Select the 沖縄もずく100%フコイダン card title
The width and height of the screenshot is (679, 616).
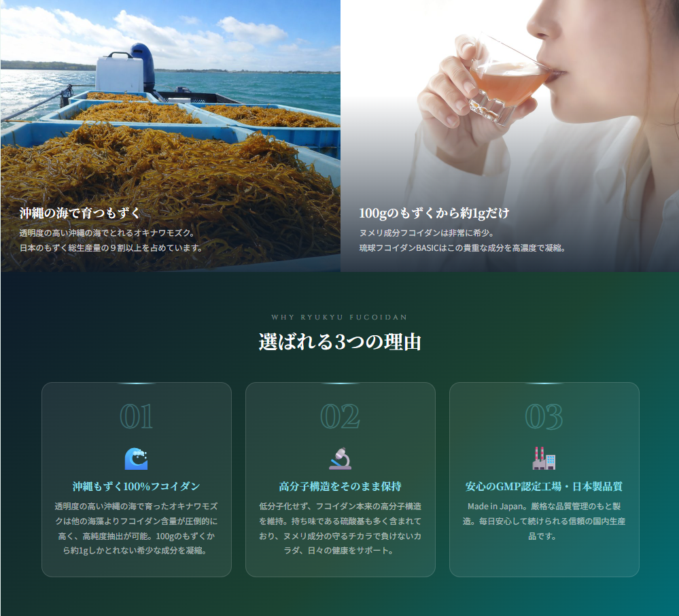click(136, 487)
